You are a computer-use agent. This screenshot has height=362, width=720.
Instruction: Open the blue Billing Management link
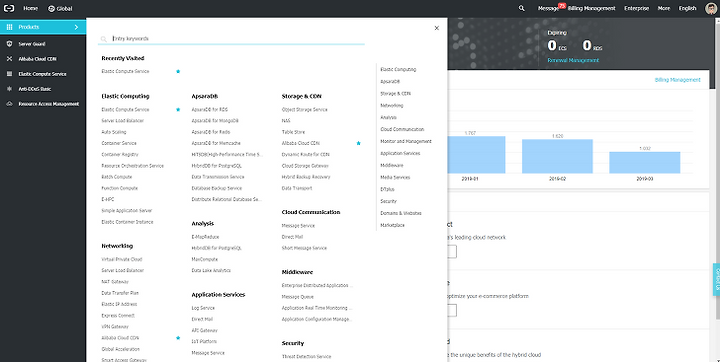click(677, 80)
